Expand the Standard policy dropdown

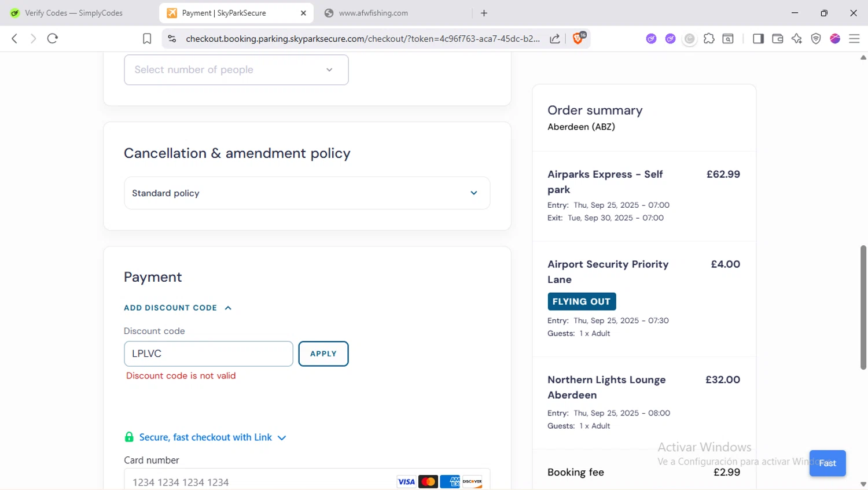(x=307, y=193)
